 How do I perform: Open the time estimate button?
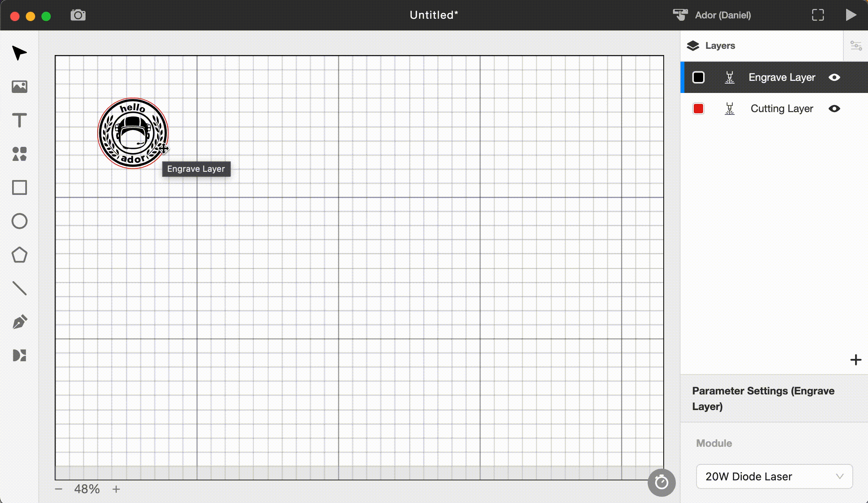click(661, 482)
